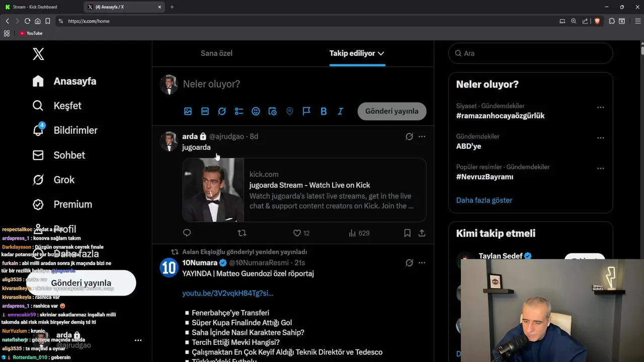
Task: Open Keşfet explore page
Action: (56, 106)
